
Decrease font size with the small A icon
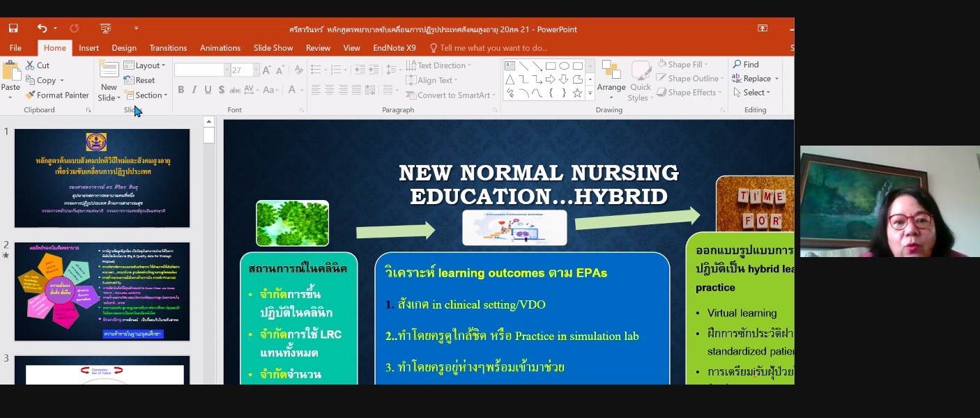(x=280, y=70)
